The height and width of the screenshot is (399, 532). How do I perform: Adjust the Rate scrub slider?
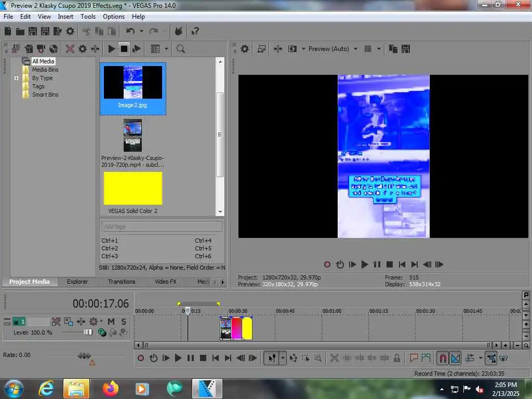click(84, 356)
